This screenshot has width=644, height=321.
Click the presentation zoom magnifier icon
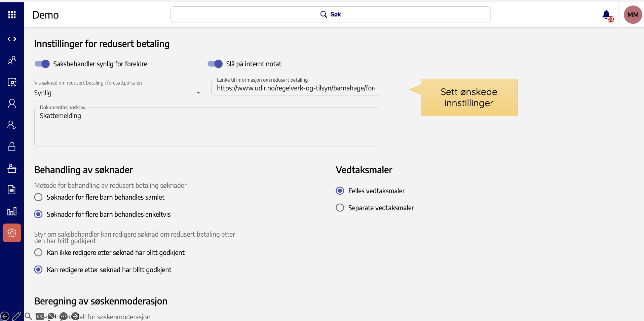pos(28,316)
